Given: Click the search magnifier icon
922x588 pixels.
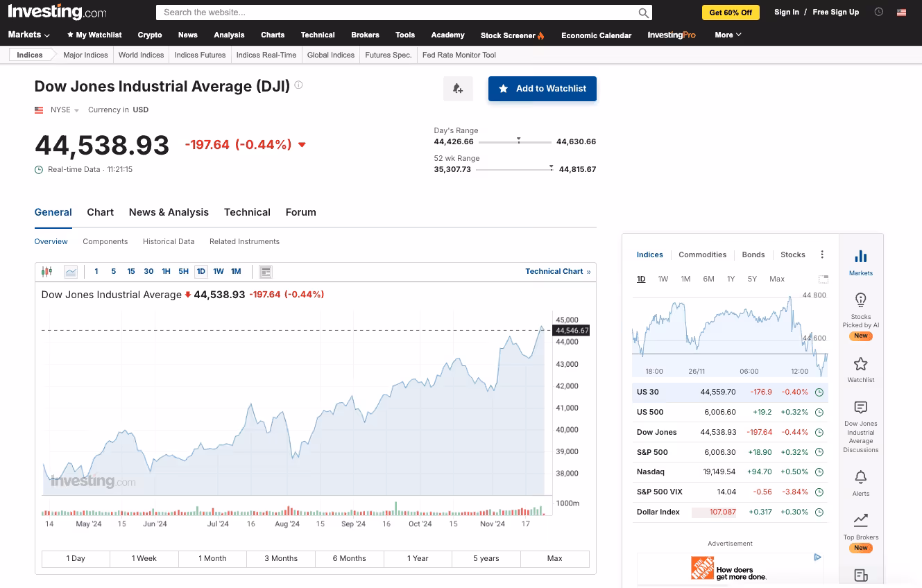Looking at the screenshot, I should click(644, 12).
